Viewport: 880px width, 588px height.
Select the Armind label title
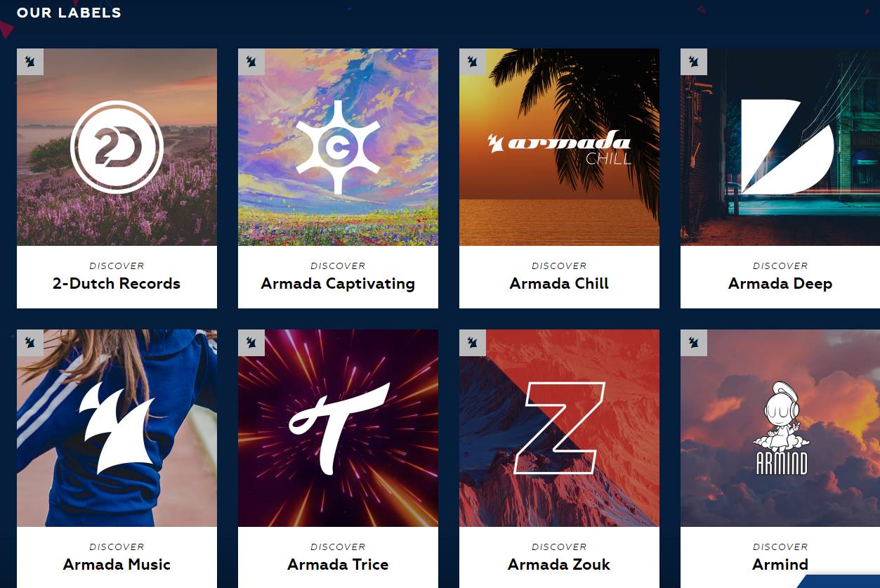coord(780,565)
